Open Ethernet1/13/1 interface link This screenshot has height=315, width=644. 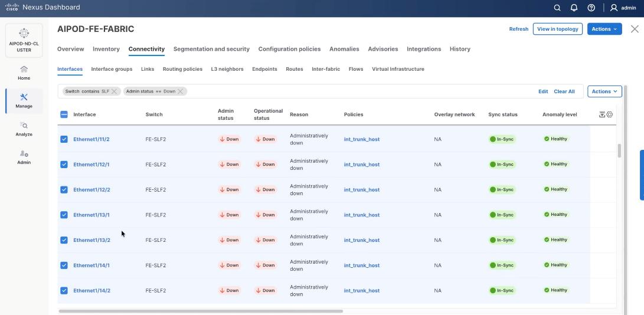pos(91,215)
